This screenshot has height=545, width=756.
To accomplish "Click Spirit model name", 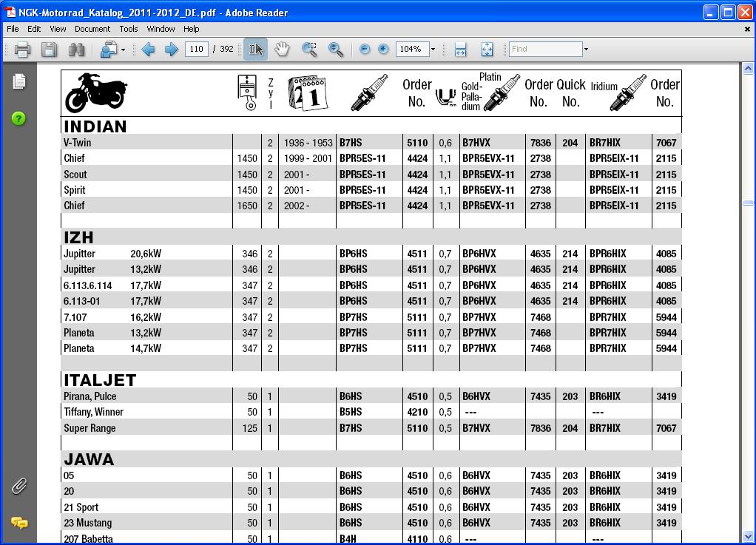I will pos(74,190).
